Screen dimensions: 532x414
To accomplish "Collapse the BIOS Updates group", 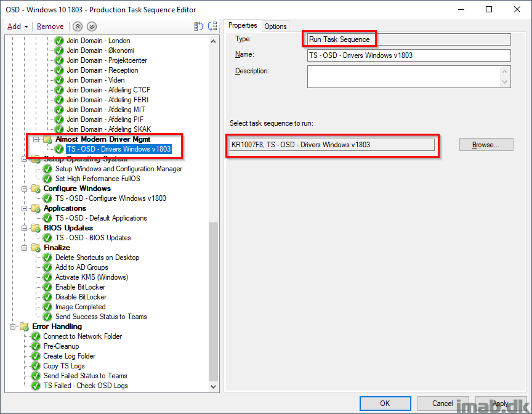I will [24, 228].
